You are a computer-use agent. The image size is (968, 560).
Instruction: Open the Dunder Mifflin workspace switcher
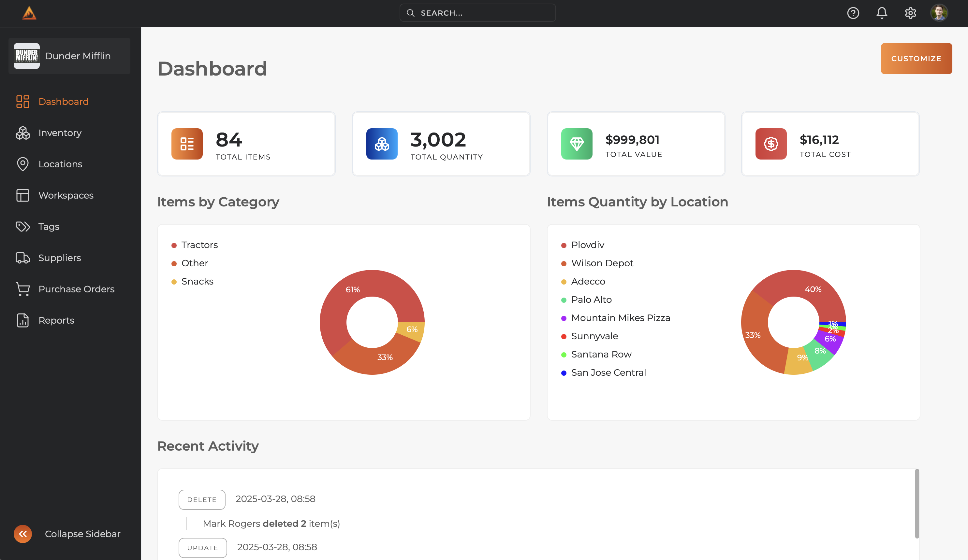tap(69, 56)
